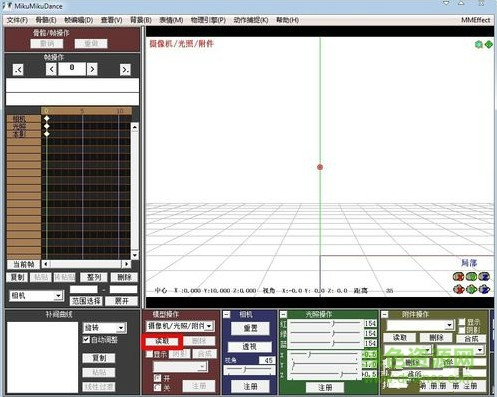
Task: Open the 帧编辑(D) menu
Action: click(x=79, y=20)
